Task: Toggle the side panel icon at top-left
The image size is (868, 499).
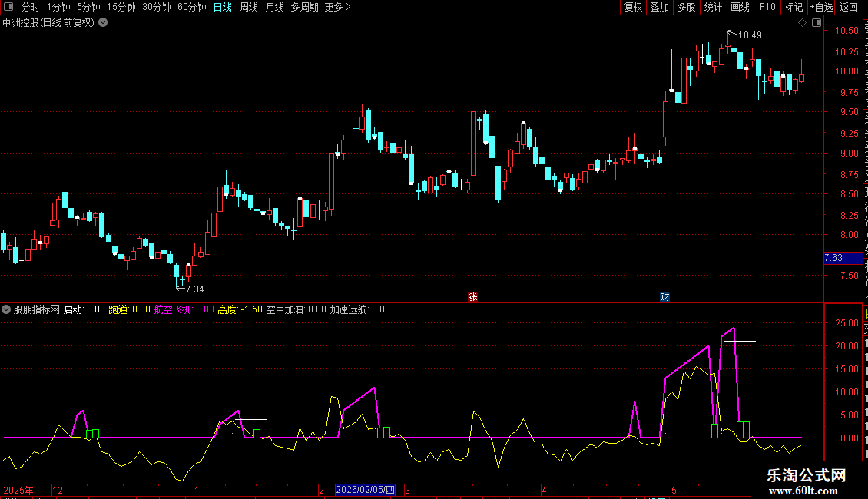Action: click(8, 7)
